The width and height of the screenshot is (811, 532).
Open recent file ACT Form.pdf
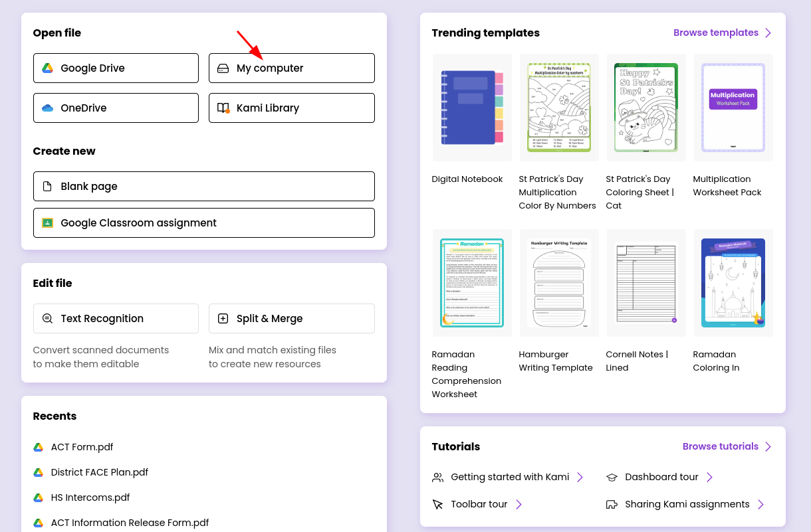[x=82, y=448]
